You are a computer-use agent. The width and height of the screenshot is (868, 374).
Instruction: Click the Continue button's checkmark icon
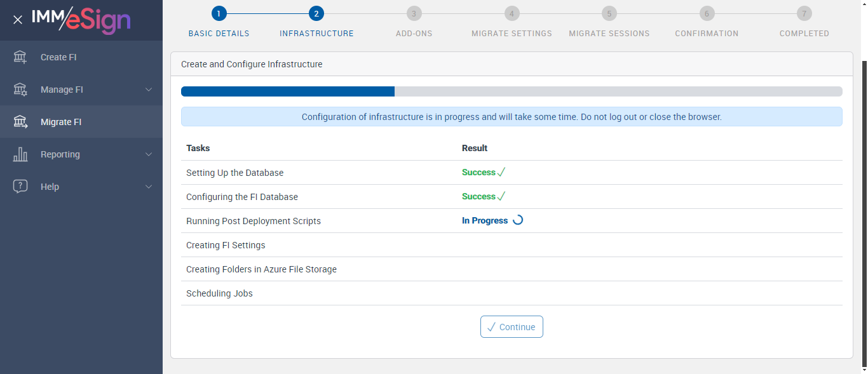(491, 327)
